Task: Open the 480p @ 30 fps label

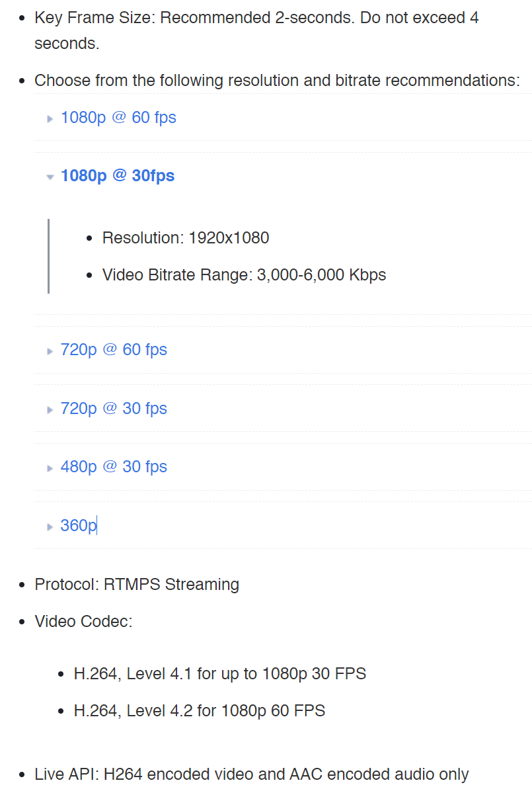Action: pyautogui.click(x=114, y=467)
